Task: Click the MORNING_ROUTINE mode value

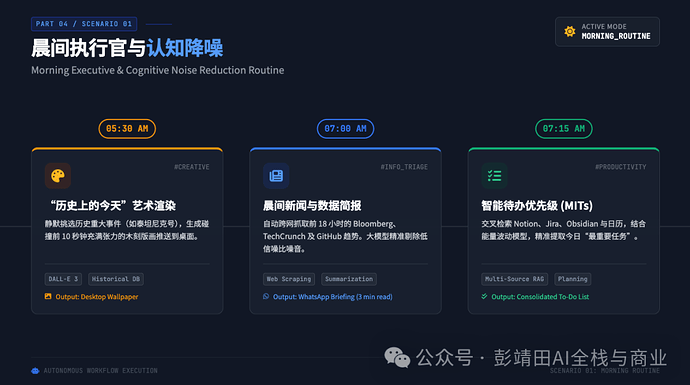Action: tap(616, 36)
